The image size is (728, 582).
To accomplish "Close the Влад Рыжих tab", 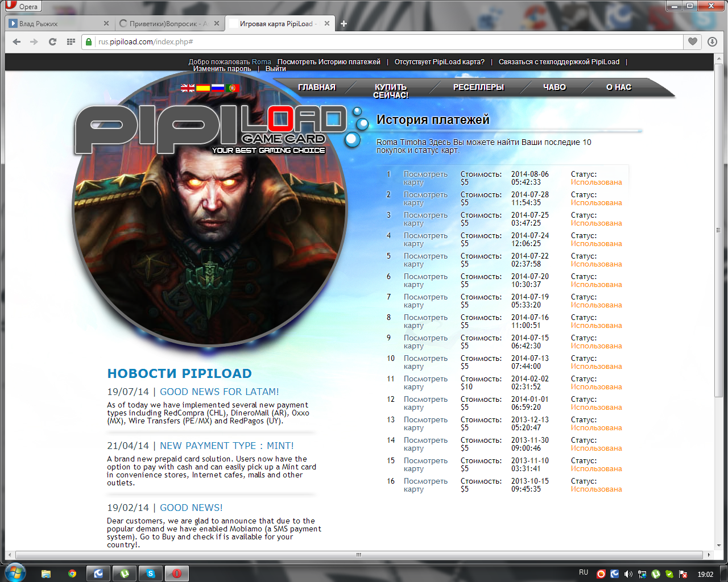I will click(106, 24).
